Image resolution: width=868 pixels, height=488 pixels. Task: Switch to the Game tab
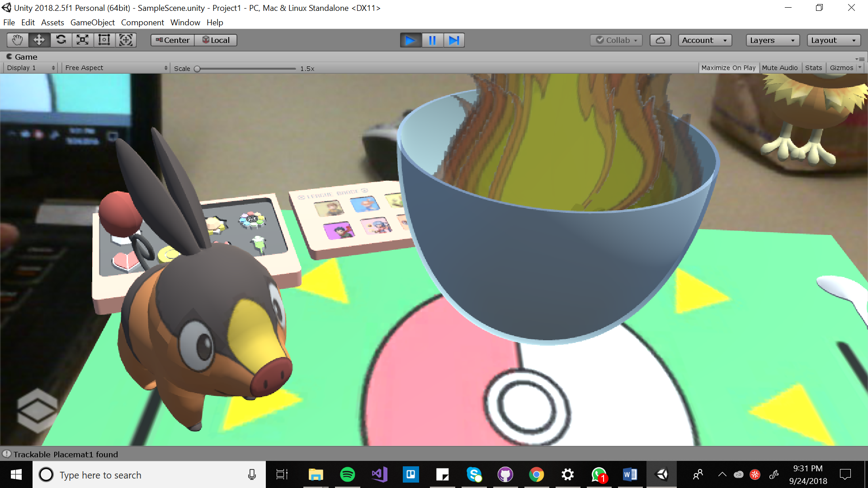[x=22, y=57]
